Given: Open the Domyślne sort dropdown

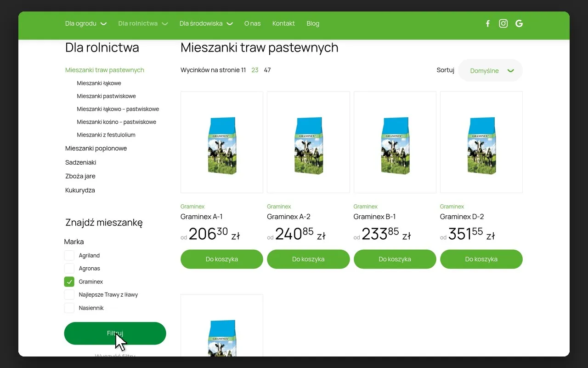Looking at the screenshot, I should pos(491,70).
